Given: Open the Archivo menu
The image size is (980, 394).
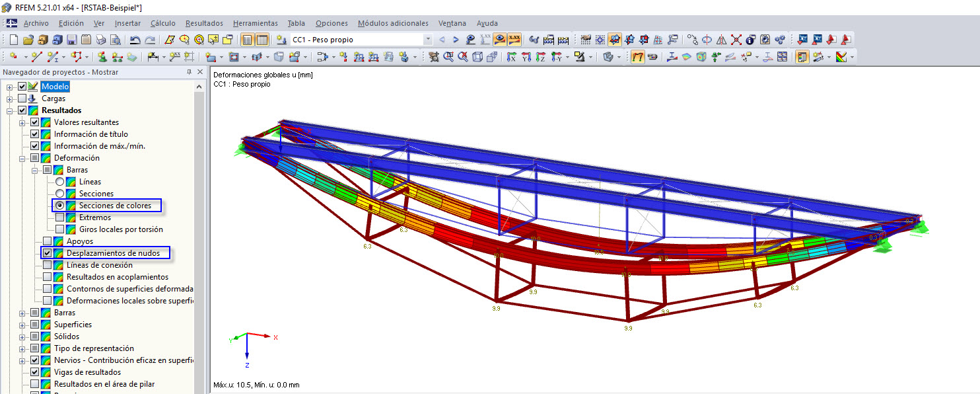Looking at the screenshot, I should (36, 23).
